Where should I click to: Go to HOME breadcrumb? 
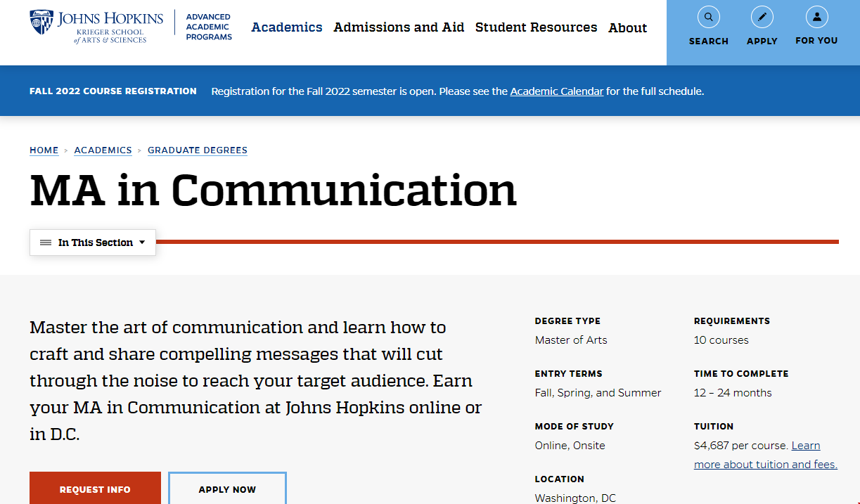click(44, 150)
